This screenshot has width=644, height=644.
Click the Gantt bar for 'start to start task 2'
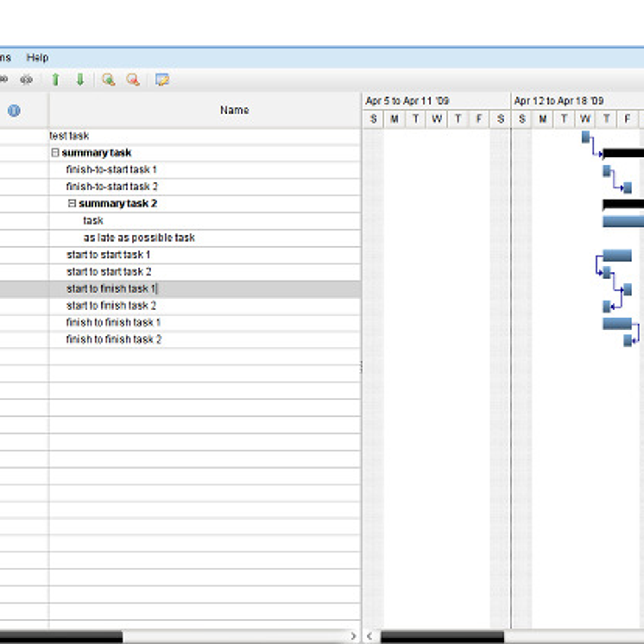click(x=607, y=272)
